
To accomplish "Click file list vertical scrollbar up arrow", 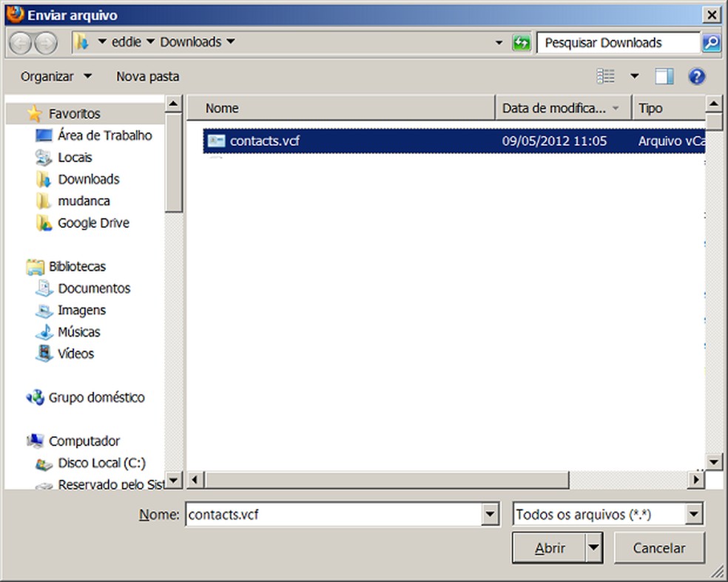I will [x=714, y=103].
